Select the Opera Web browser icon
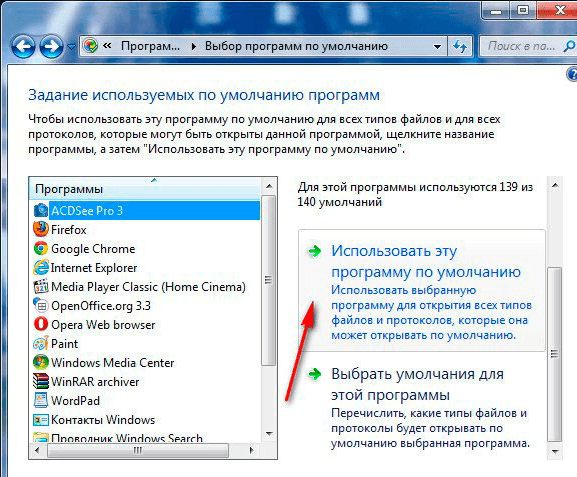Screen dimensions: 577x477 [x=41, y=324]
